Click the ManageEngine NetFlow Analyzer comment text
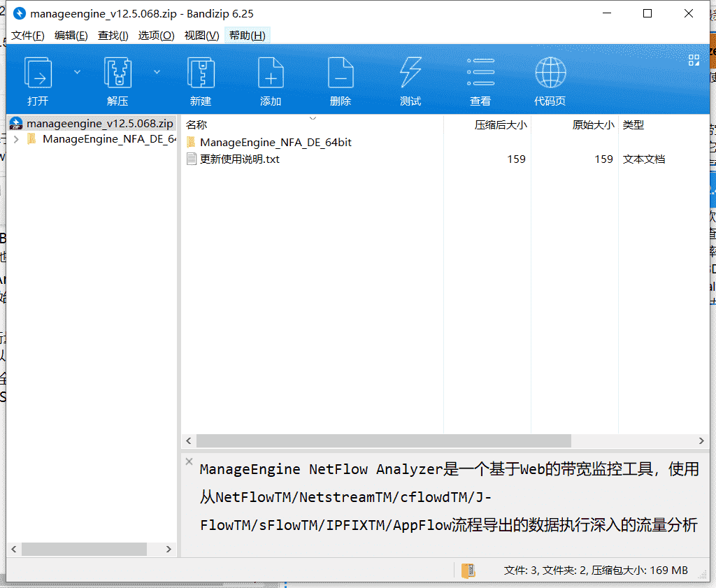The image size is (716, 588). pos(450,497)
